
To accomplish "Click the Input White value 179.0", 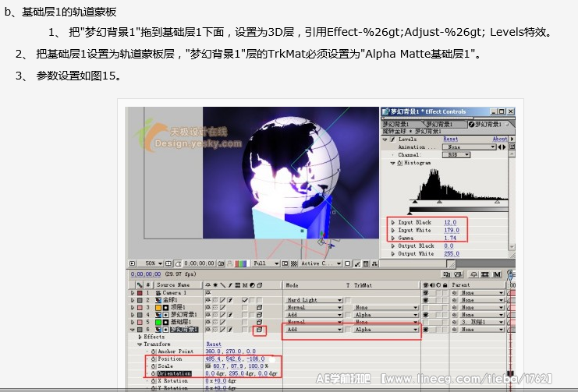I will (451, 230).
